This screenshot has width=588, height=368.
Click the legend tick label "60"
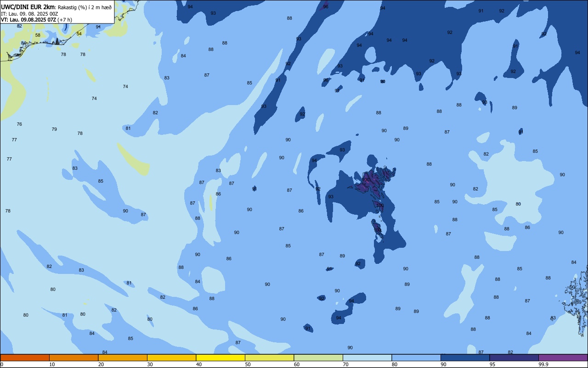(x=297, y=364)
